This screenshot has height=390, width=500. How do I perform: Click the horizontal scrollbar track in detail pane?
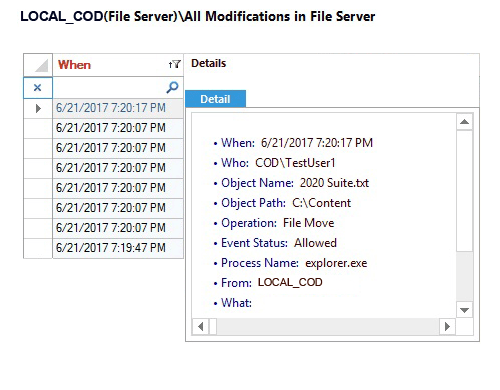tap(328, 326)
